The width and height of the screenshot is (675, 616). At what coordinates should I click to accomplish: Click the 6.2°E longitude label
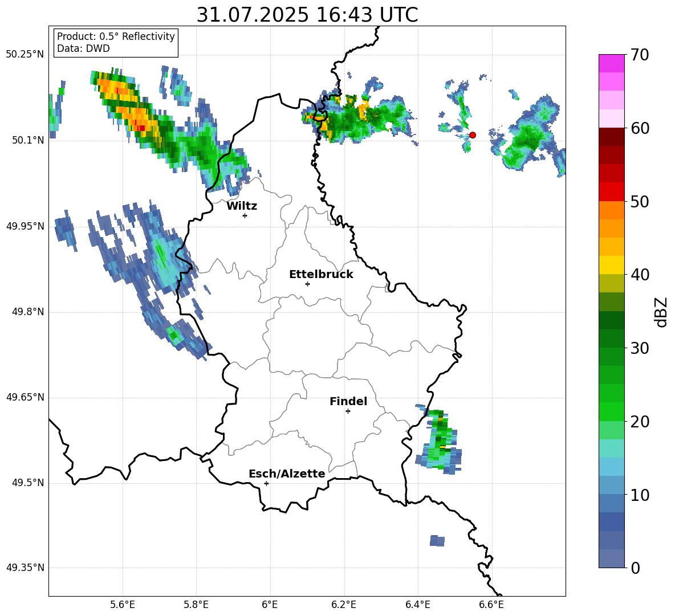pyautogui.click(x=344, y=605)
